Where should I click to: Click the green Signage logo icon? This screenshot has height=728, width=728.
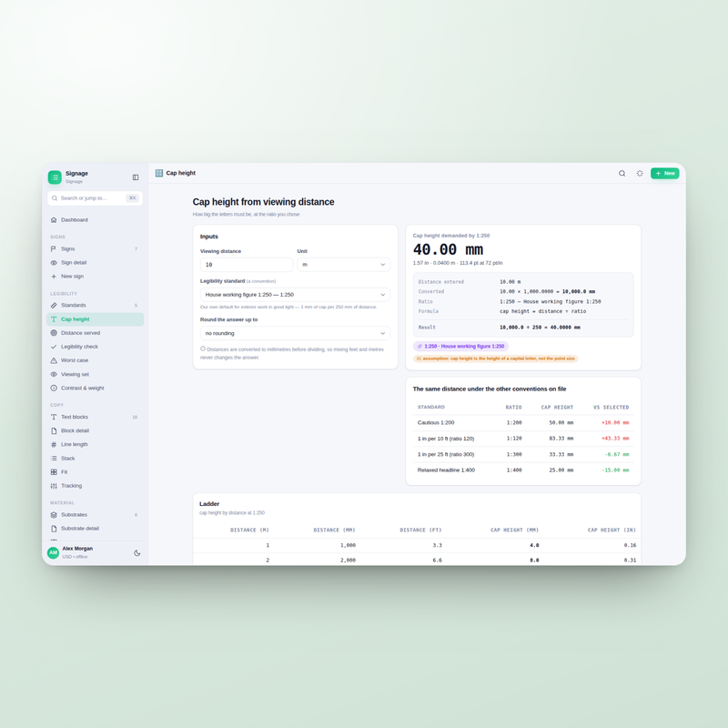tap(55, 177)
